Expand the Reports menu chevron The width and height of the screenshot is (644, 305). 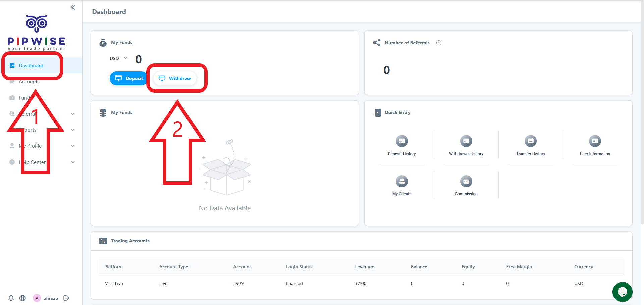tap(73, 130)
